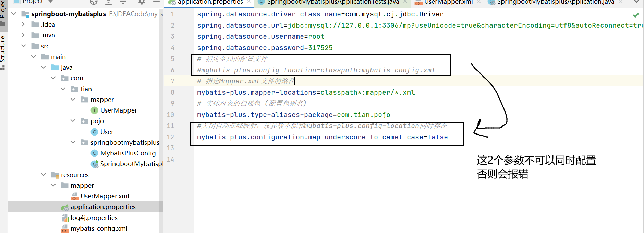
Task: Collapse the java source folder
Action: coord(43,67)
